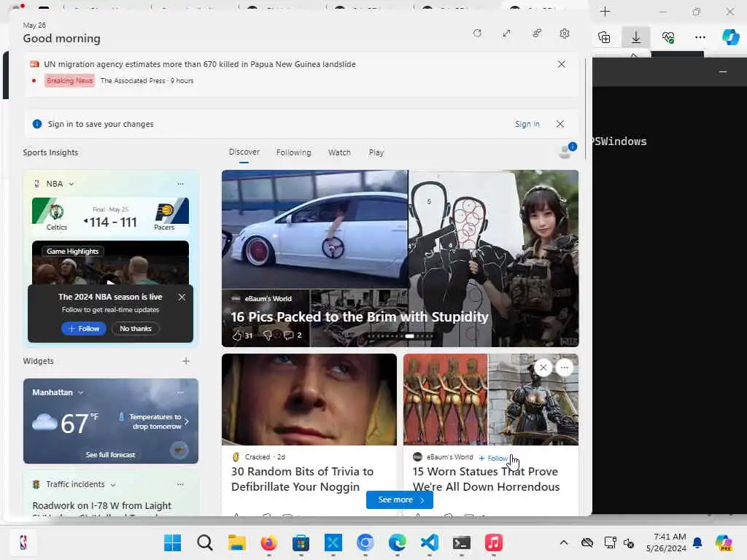Open Edge downloads icon

click(x=636, y=37)
